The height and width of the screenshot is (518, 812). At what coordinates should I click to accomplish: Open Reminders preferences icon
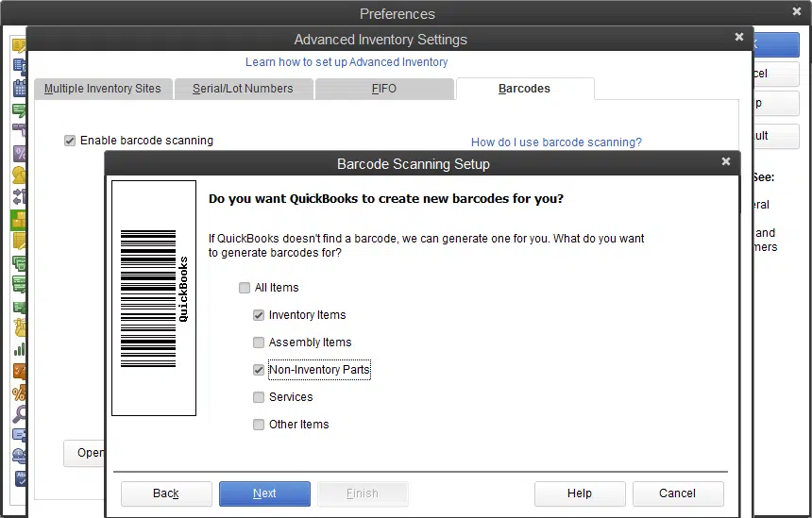click(x=19, y=328)
